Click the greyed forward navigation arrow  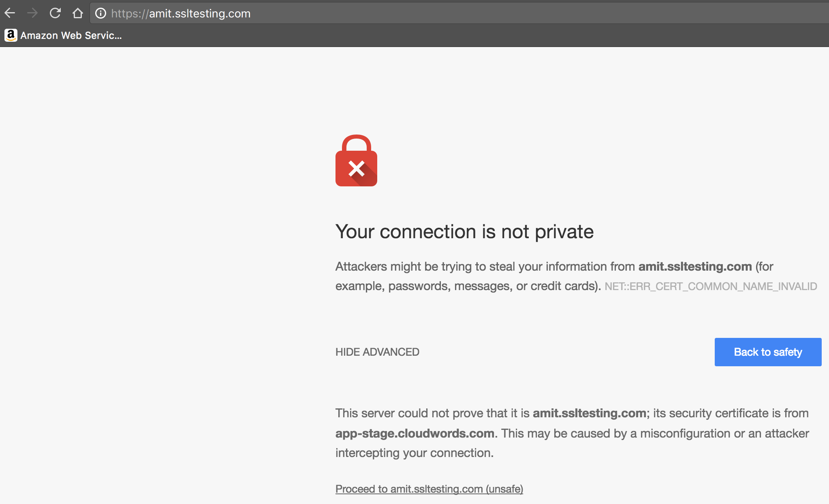click(32, 13)
